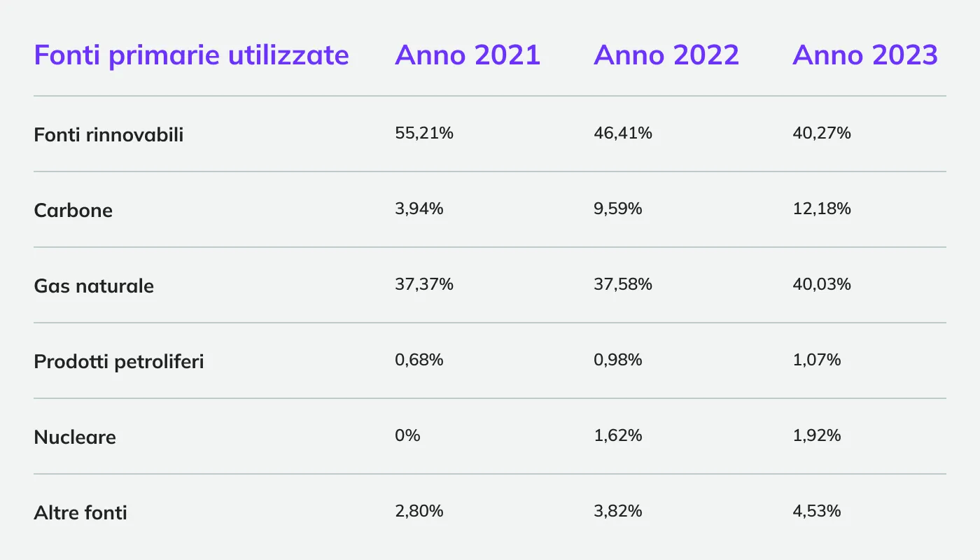Click the 40,27% renewable value for 2023
The height and width of the screenshot is (560, 980).
coord(822,133)
